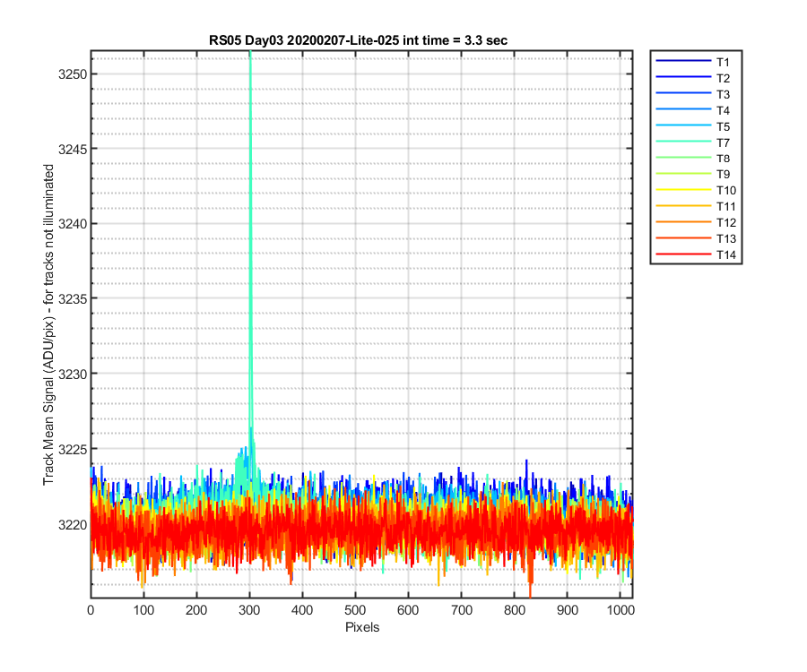Click the 3230 y-axis tick label
Viewport: 807px width, 672px height.
coord(73,374)
